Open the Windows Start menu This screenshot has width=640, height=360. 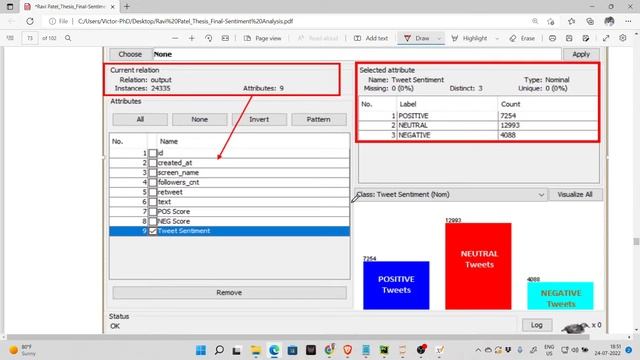coord(201,350)
